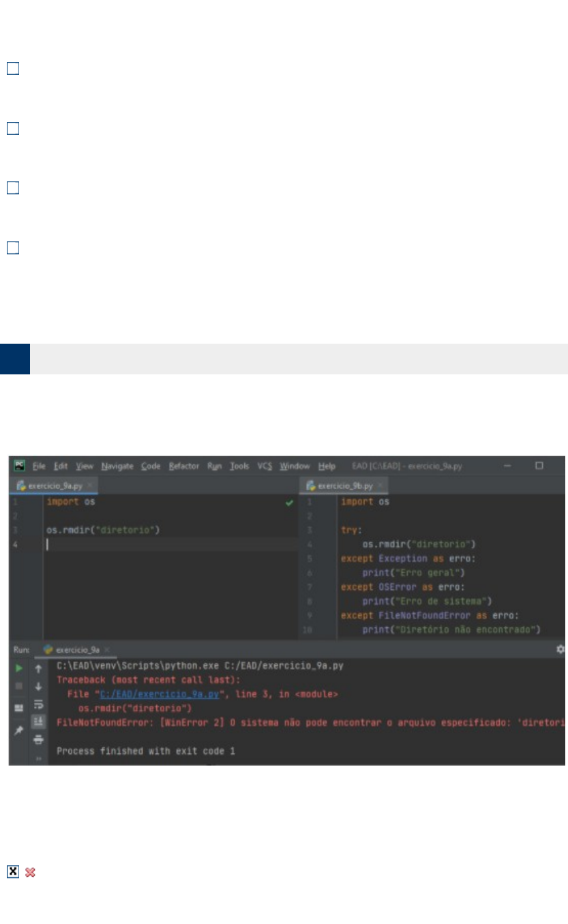Image resolution: width=568 pixels, height=924 pixels.
Task: Click 'Process finished with exit code 1' text
Action: 146,751
